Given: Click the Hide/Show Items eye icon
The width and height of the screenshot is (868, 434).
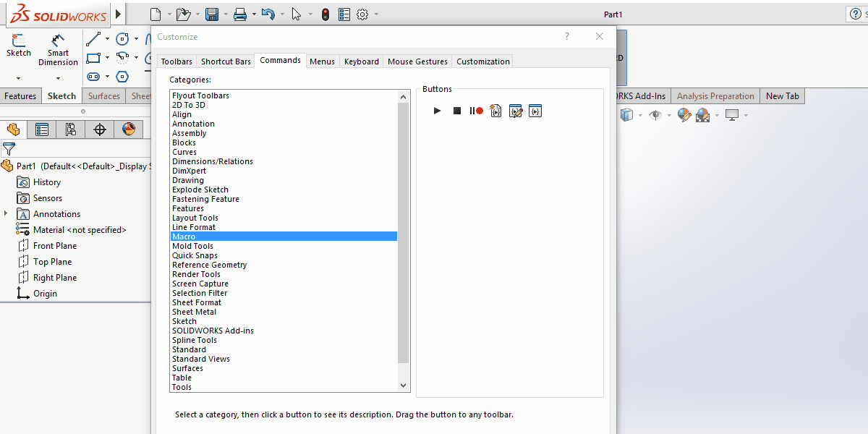Looking at the screenshot, I should (655, 115).
